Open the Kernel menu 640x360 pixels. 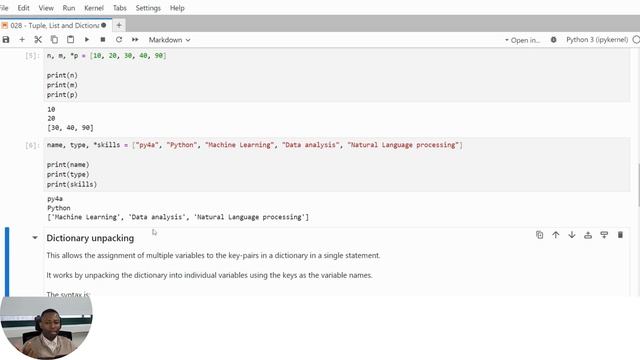[x=94, y=8]
